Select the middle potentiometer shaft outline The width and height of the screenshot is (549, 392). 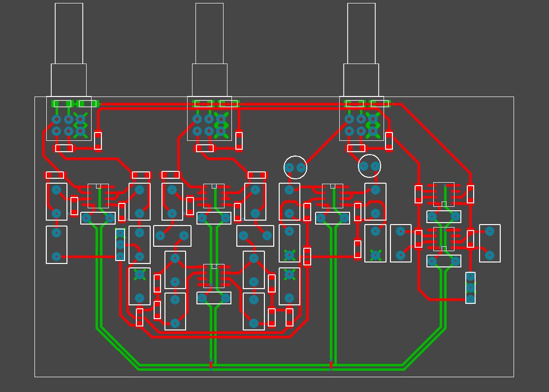209,33
